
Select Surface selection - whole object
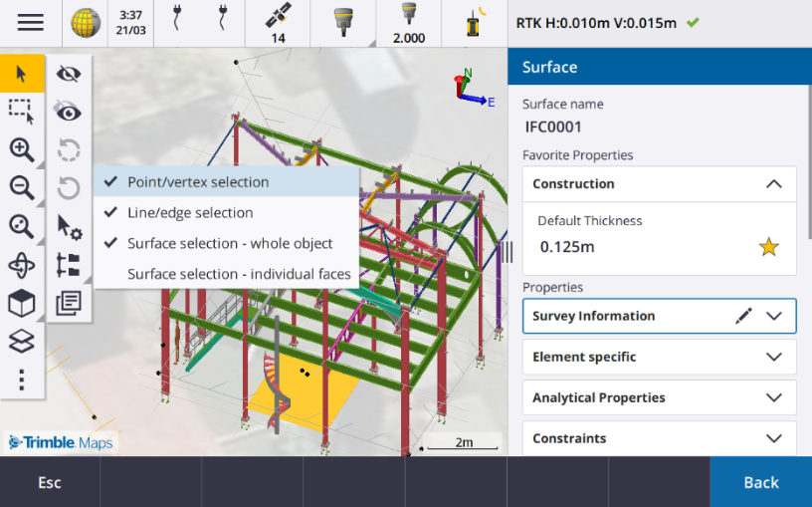pyautogui.click(x=229, y=243)
